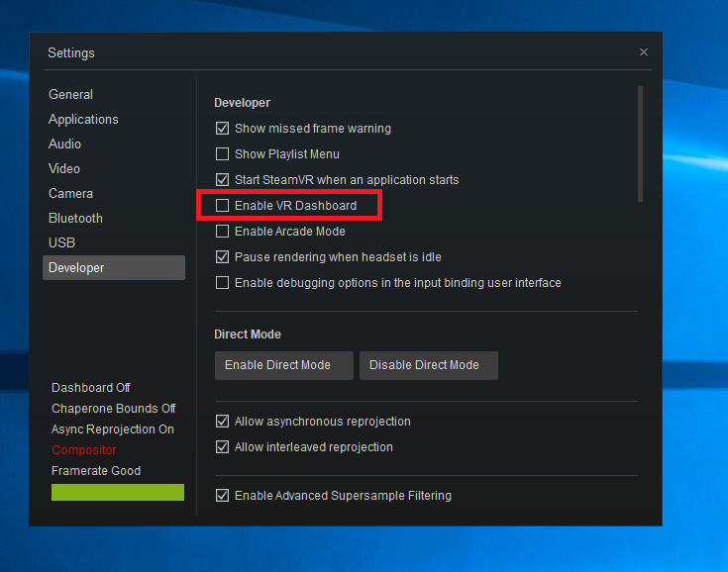Viewport: 728px width, 572px height.
Task: Turn on Enable Arcade Mode
Action: [x=223, y=232]
